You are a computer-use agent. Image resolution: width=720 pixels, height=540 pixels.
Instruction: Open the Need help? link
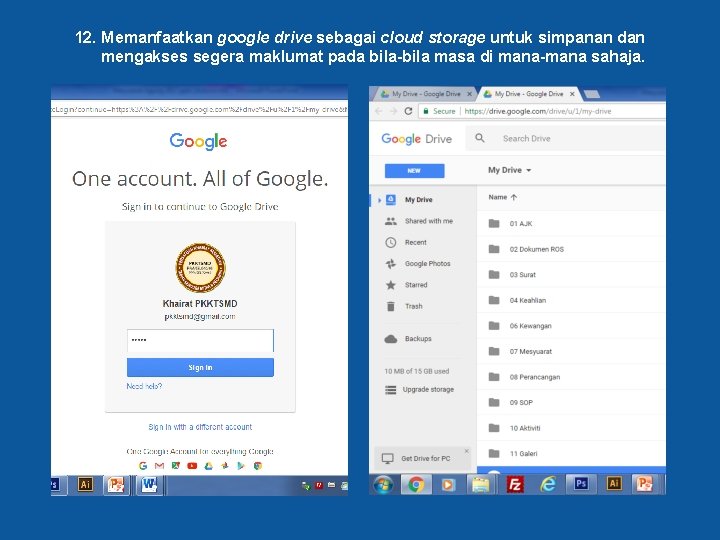(144, 386)
